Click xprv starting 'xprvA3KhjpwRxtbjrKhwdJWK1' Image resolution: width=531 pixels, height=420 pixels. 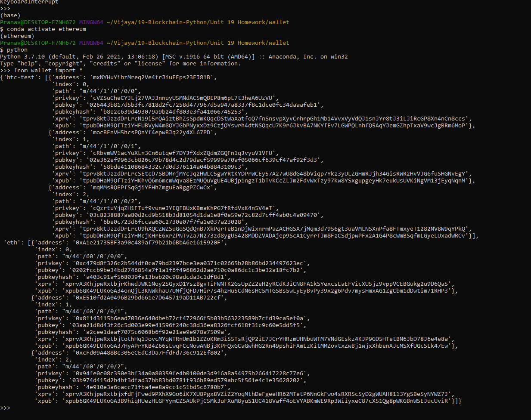click(258, 284)
